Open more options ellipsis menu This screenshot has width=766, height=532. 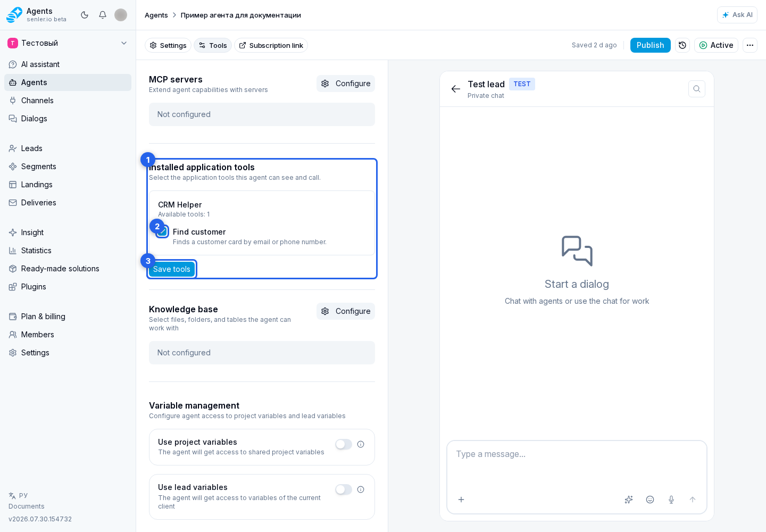pos(750,45)
